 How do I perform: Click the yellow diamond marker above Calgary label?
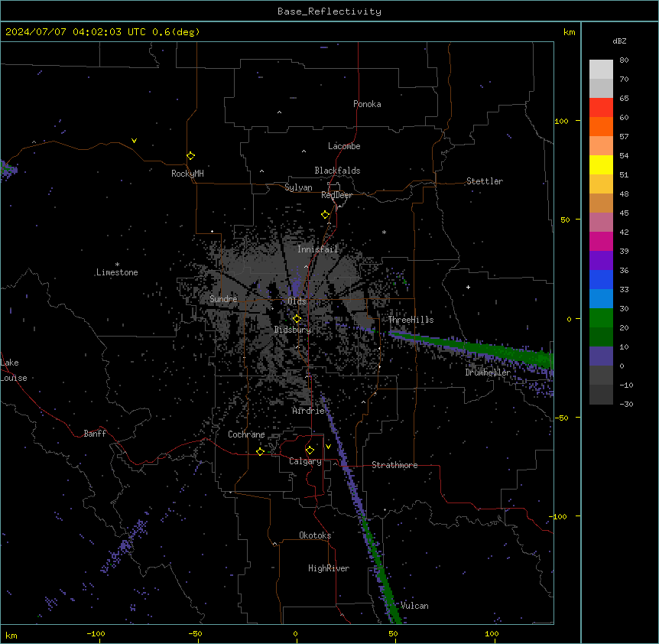coord(310,450)
